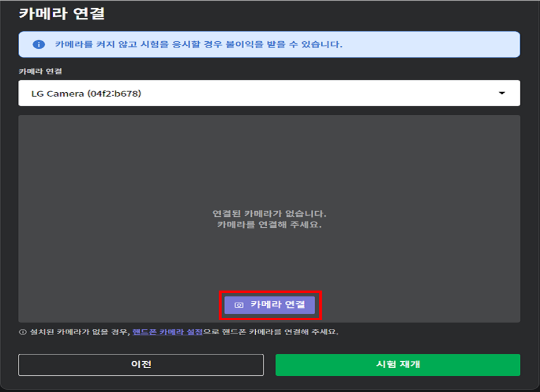Click the blue banner warning text
The width and height of the screenshot is (540, 392).
pos(198,45)
